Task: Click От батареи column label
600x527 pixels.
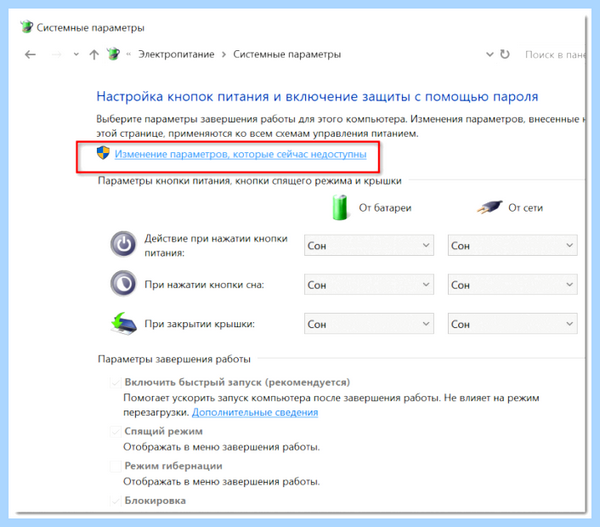Action: pos(385,208)
